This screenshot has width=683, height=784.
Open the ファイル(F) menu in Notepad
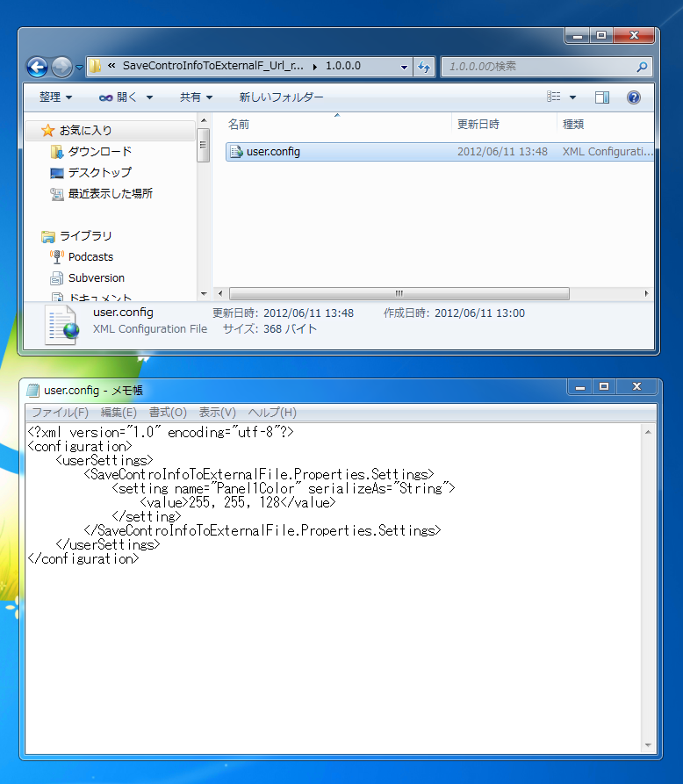(x=60, y=413)
